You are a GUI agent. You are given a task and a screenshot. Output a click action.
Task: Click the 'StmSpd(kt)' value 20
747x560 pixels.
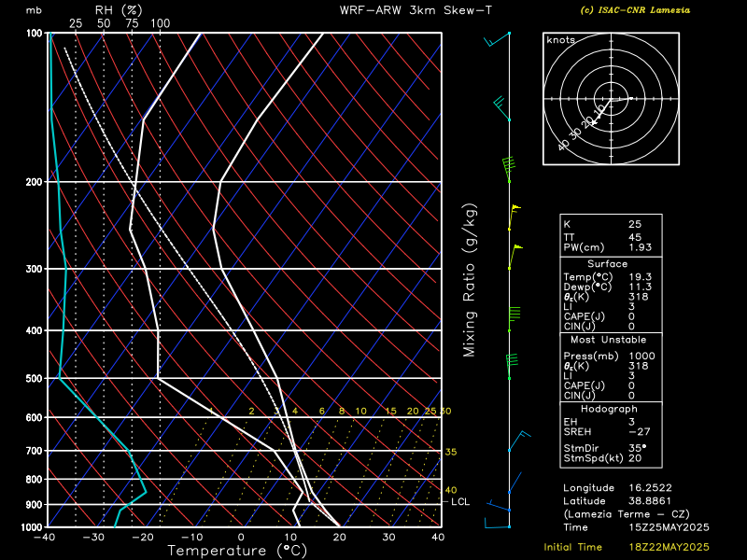pos(635,458)
